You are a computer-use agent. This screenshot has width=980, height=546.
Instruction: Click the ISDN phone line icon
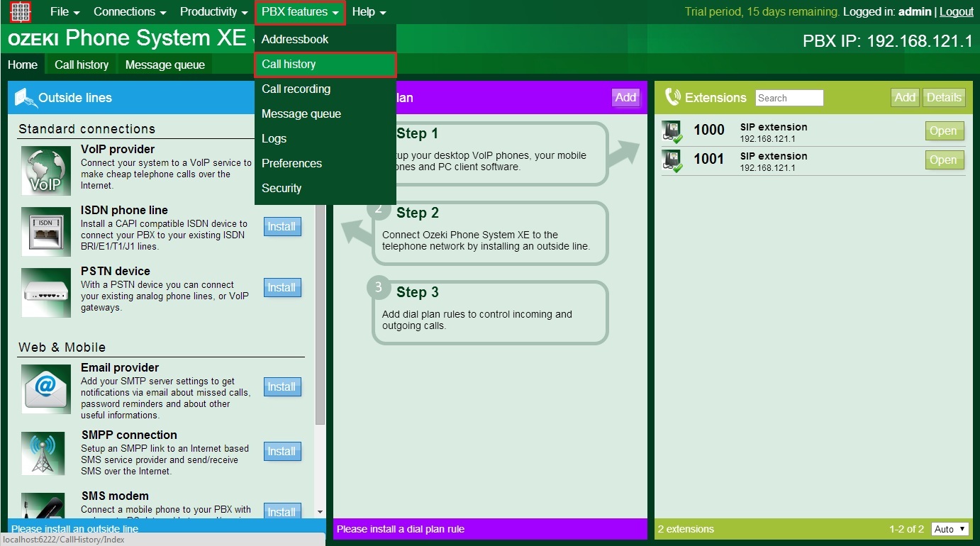(x=46, y=231)
